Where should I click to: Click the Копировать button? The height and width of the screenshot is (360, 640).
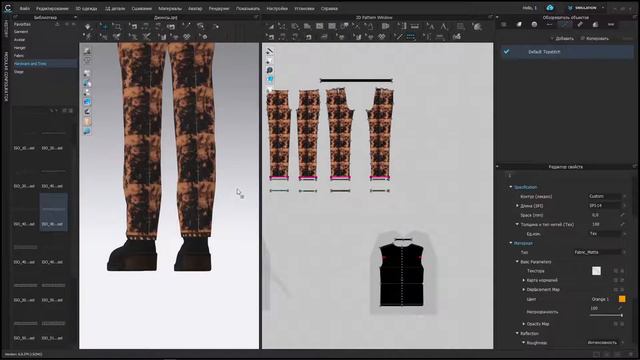(x=595, y=38)
